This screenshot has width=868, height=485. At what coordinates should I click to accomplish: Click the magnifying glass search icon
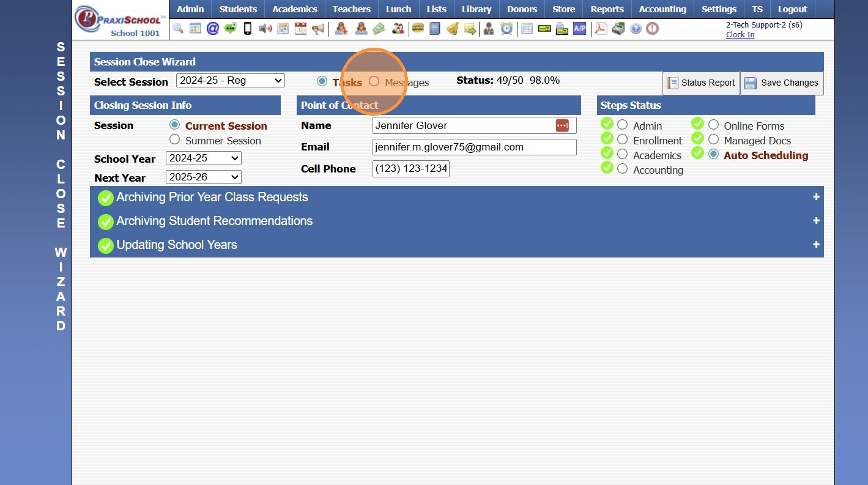pos(177,29)
